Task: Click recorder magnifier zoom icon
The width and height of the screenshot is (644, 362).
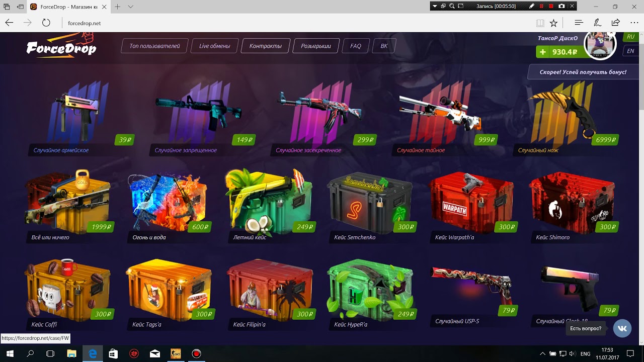Action: tap(452, 6)
